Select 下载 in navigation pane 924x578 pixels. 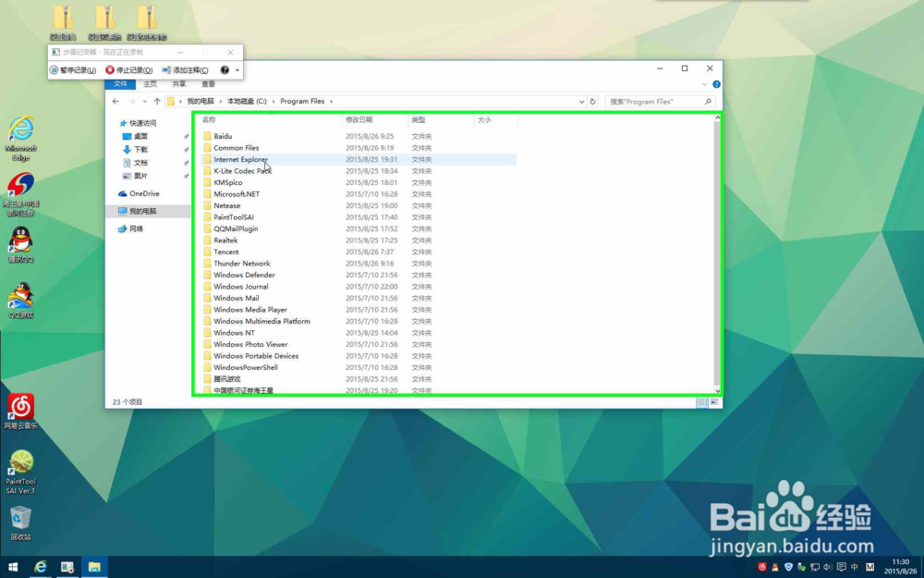[x=140, y=150]
